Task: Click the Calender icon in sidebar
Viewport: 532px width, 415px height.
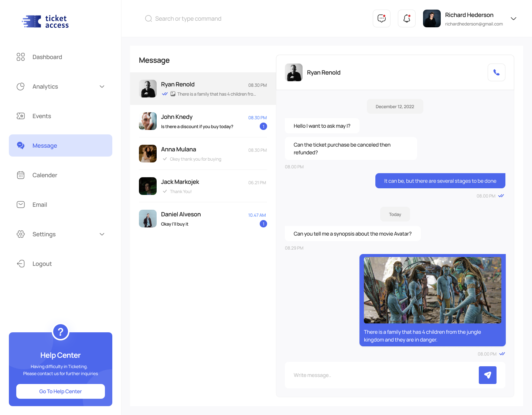Action: (21, 175)
